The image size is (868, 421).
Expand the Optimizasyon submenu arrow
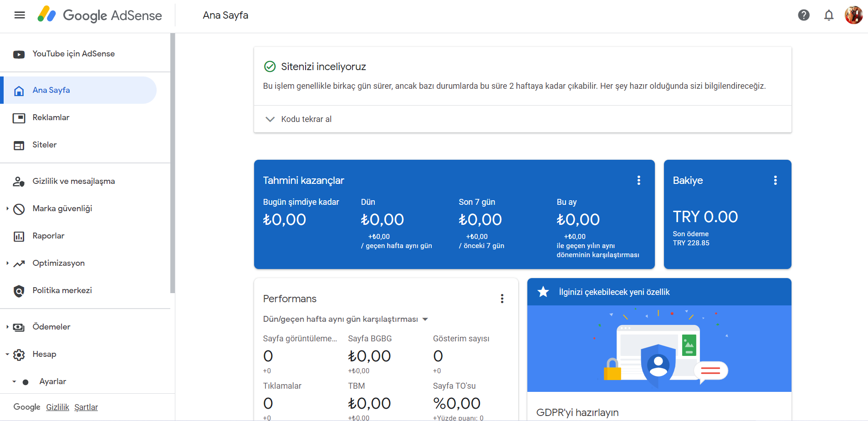coord(7,263)
